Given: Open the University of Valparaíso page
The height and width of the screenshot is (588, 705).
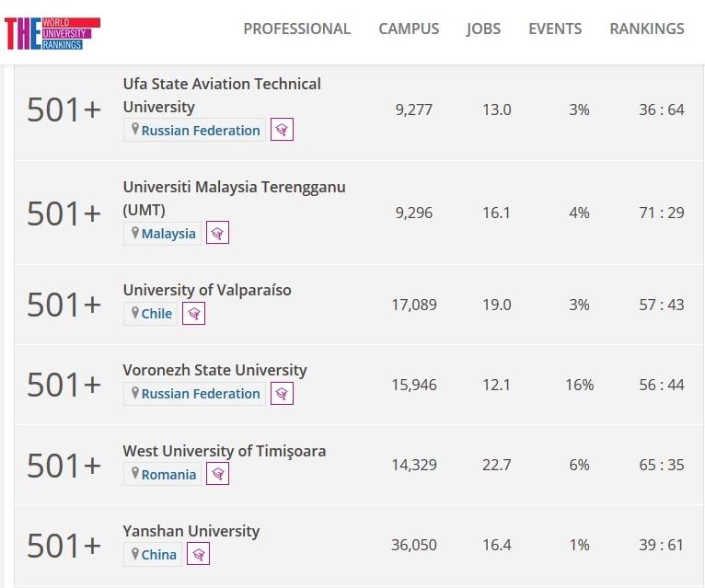Looking at the screenshot, I should pyautogui.click(x=207, y=290).
